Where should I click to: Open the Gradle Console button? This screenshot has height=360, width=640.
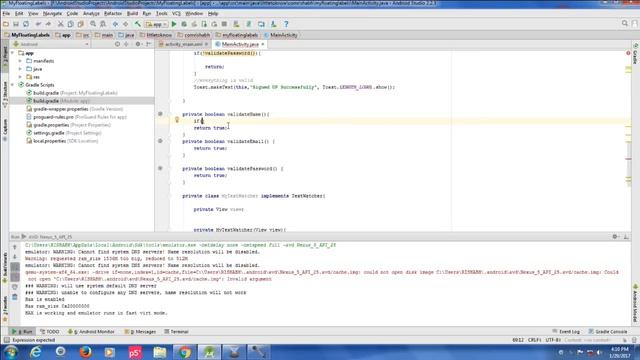click(608, 331)
